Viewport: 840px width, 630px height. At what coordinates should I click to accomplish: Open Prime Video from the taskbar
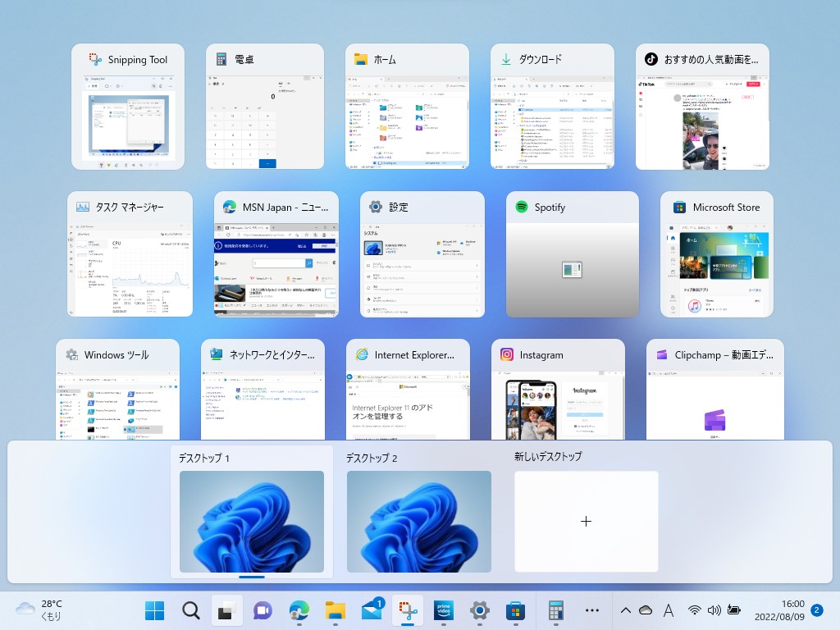443,611
